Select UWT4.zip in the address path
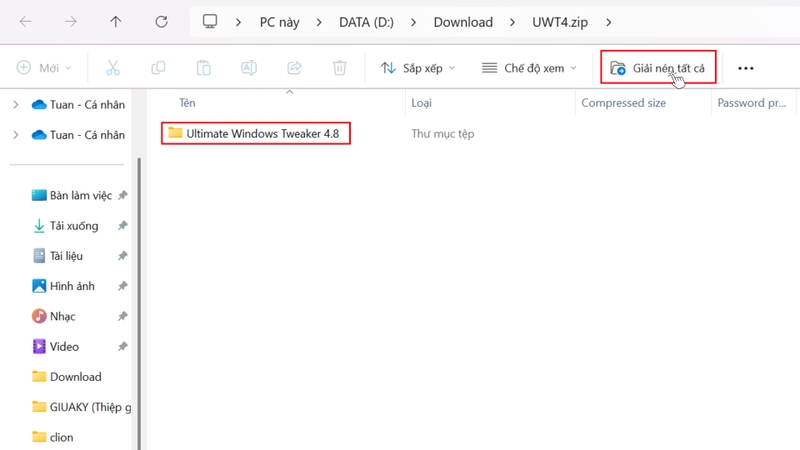The image size is (800, 450). (x=560, y=22)
